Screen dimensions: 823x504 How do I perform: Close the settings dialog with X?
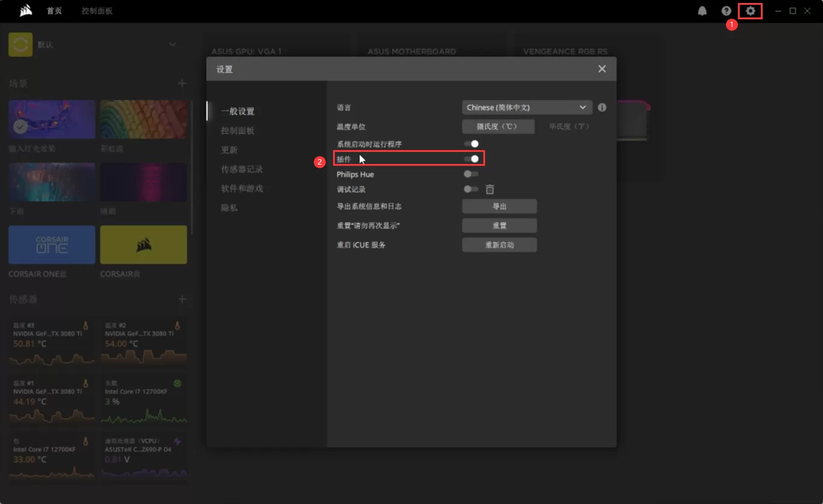(x=602, y=69)
